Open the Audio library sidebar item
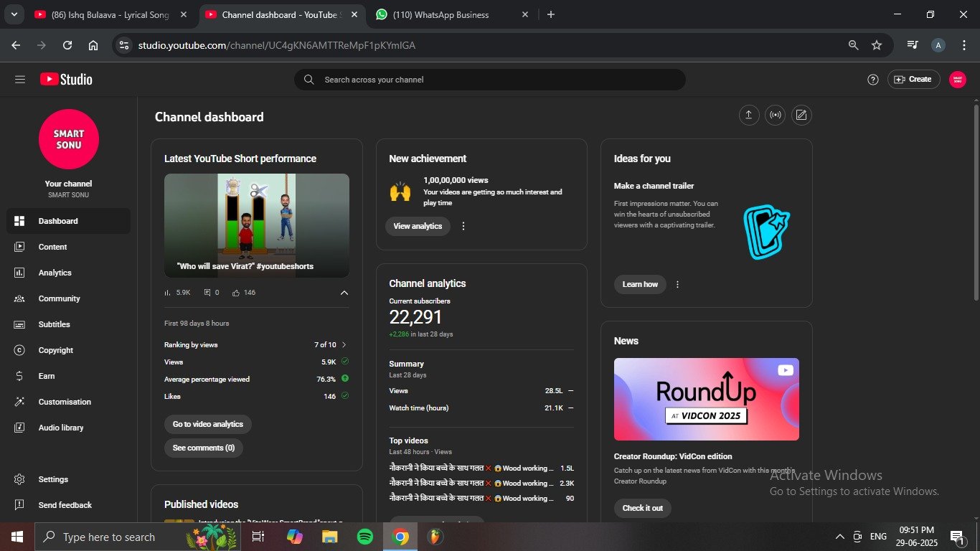 68,428
